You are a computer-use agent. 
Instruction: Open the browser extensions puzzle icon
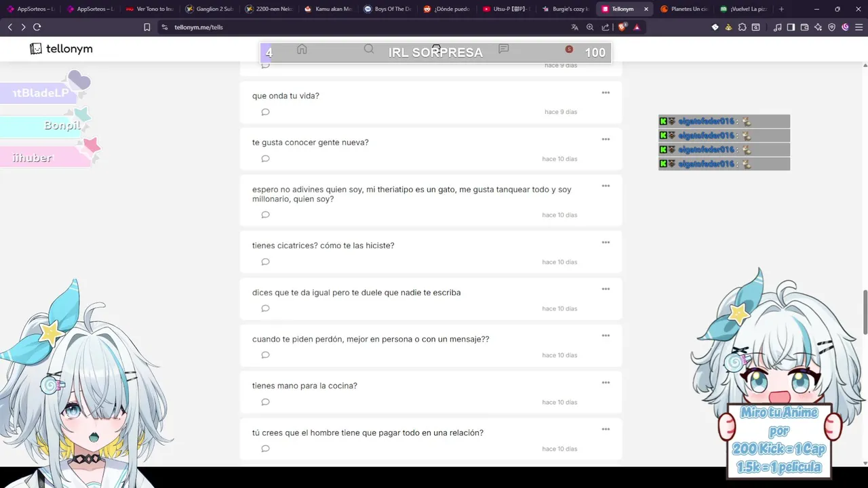[x=743, y=27]
